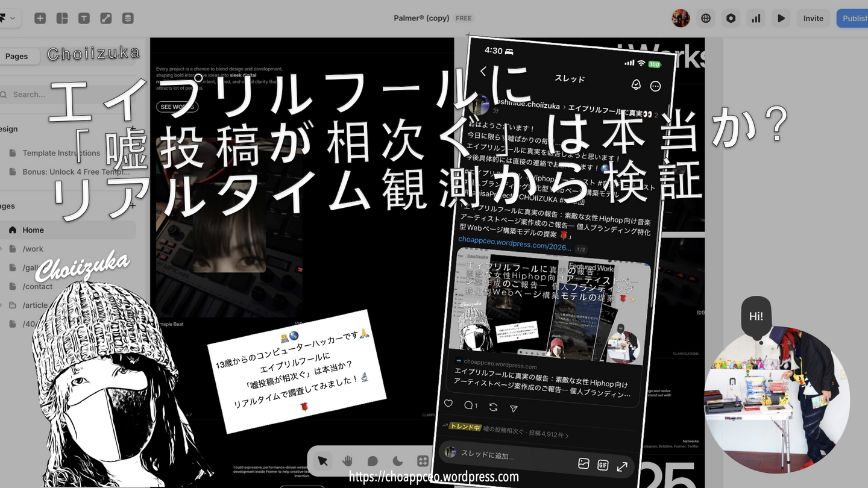Open the Framer logo main menu dropdown
The height and width of the screenshot is (488, 868).
(x=8, y=18)
